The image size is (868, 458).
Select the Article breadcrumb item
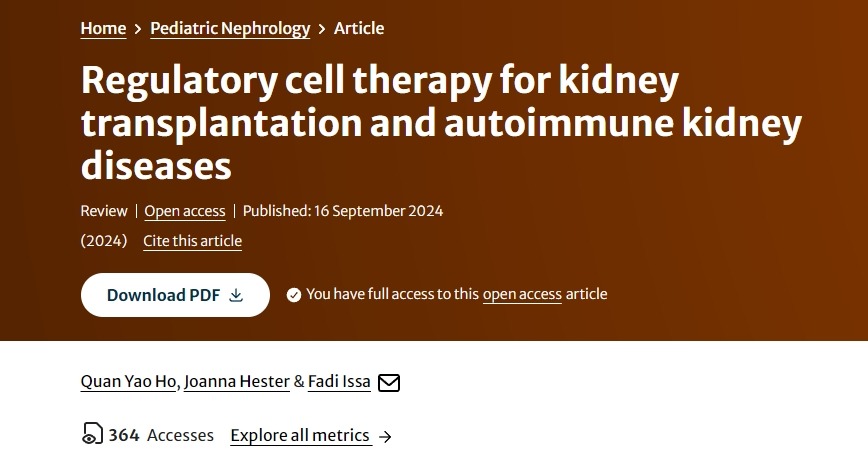point(359,28)
